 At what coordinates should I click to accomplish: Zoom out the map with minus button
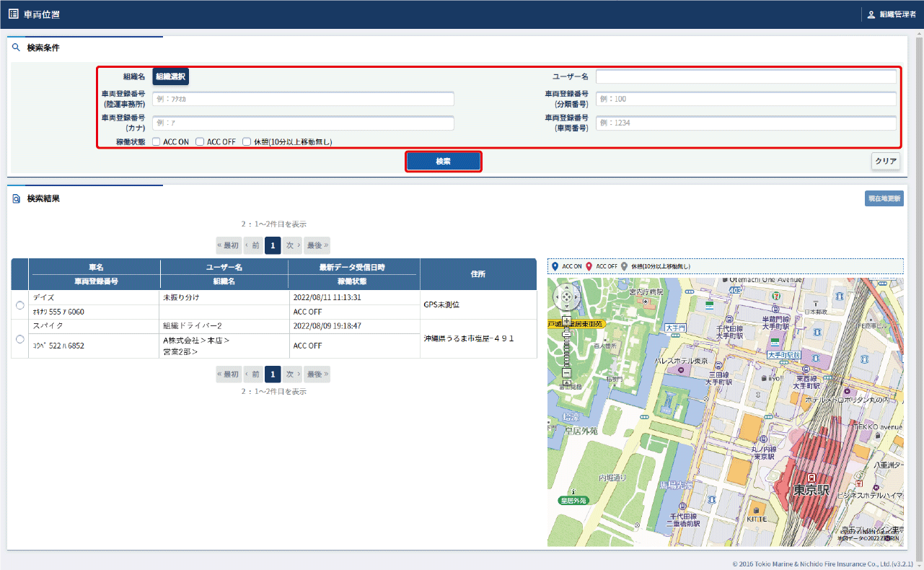click(x=566, y=372)
